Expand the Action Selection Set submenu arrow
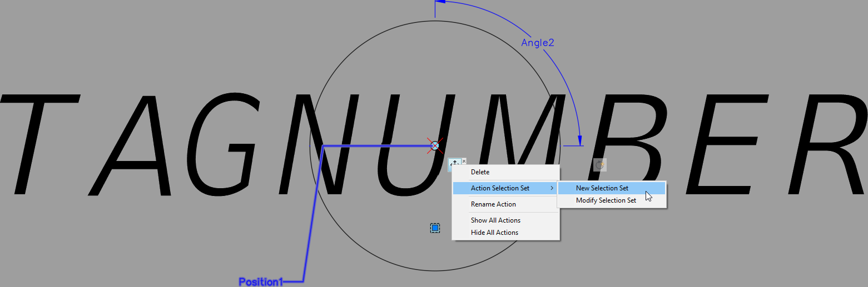 pyautogui.click(x=552, y=188)
